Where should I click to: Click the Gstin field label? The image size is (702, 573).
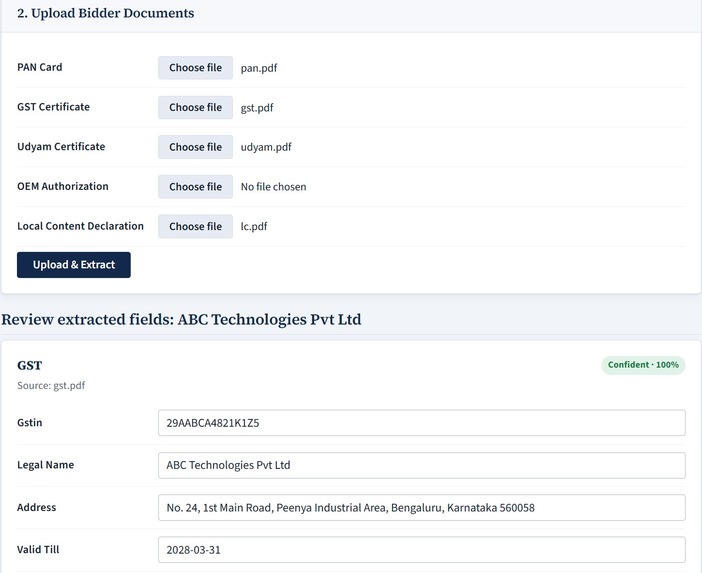[30, 423]
